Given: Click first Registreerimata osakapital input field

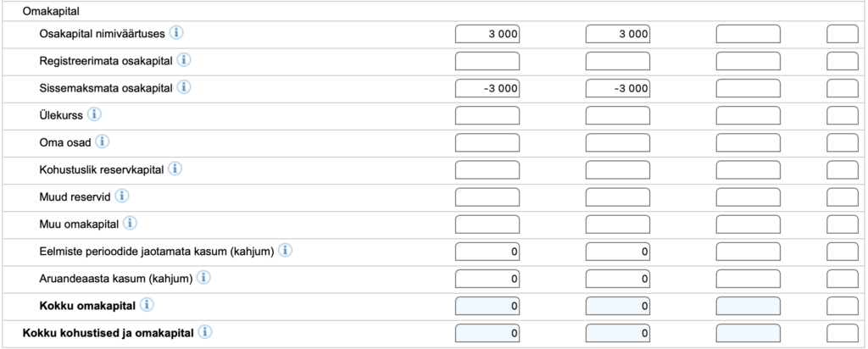Looking at the screenshot, I should tap(487, 61).
